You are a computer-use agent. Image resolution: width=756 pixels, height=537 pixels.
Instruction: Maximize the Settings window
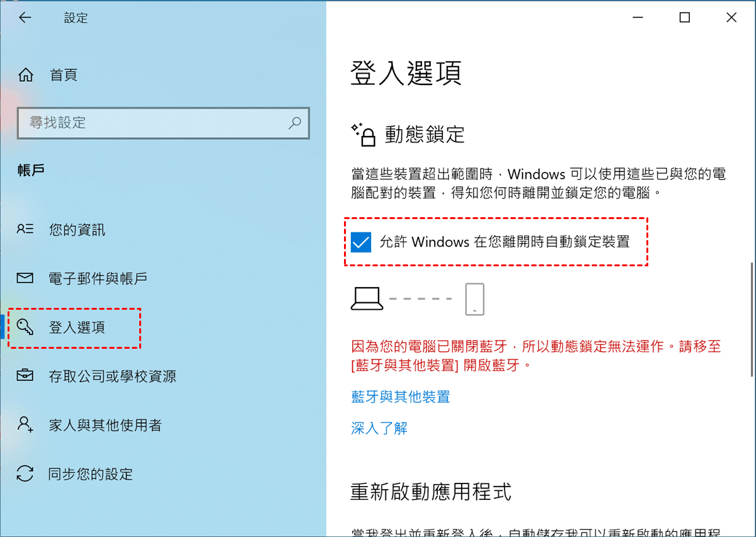click(685, 18)
